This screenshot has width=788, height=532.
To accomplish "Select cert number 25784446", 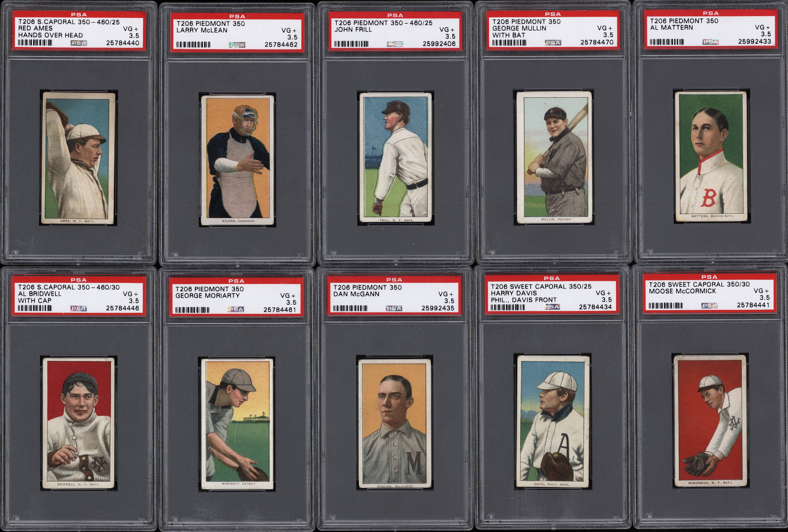I will 122,308.
